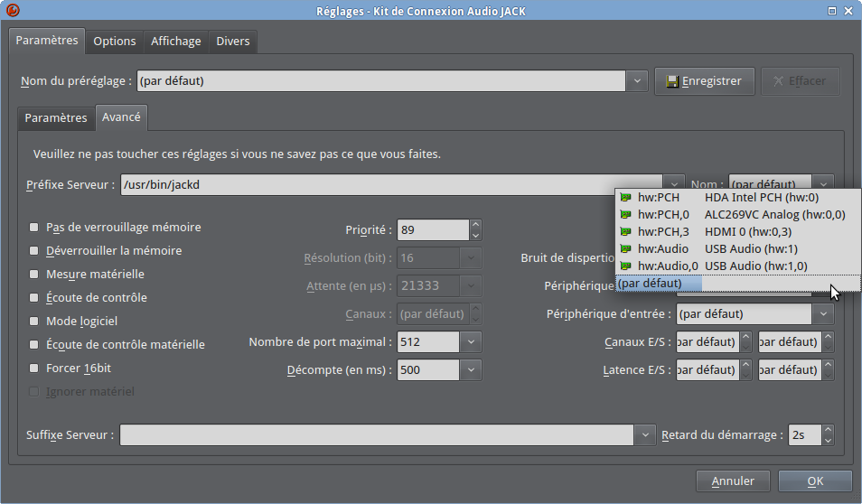Toggle Mesure matérielle checkbox
This screenshot has width=862, height=504.
[x=34, y=274]
